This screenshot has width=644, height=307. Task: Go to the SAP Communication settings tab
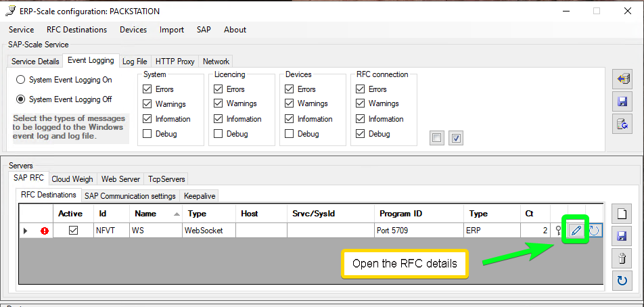[131, 196]
